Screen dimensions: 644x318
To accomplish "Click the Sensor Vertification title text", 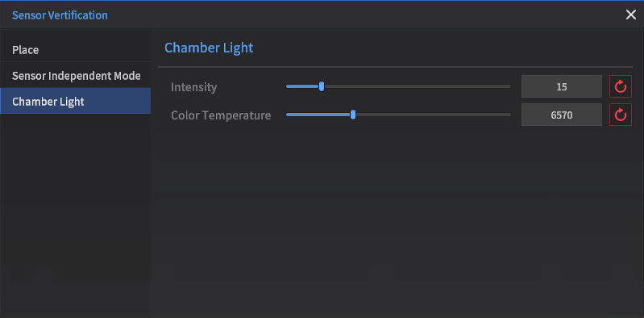I will (60, 15).
